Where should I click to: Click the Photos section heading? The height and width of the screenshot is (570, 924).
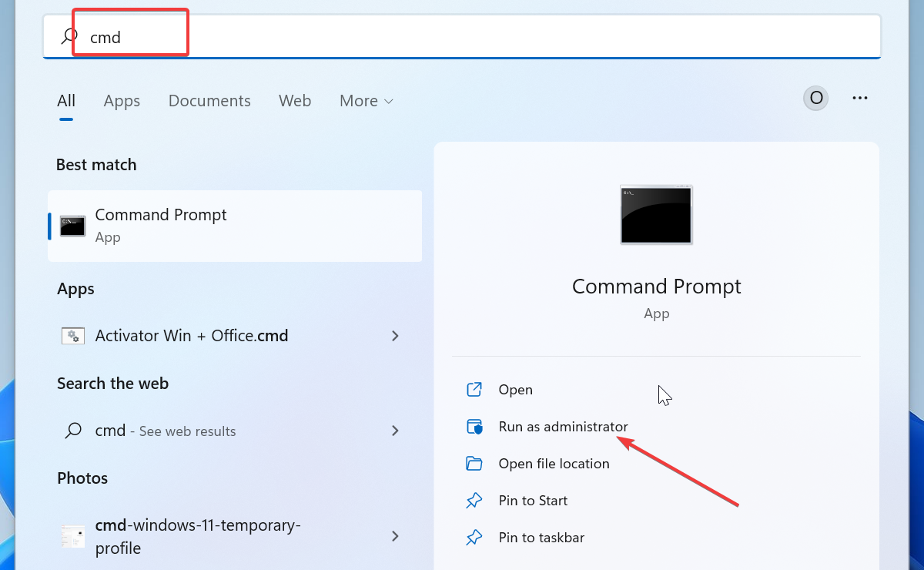click(x=82, y=478)
